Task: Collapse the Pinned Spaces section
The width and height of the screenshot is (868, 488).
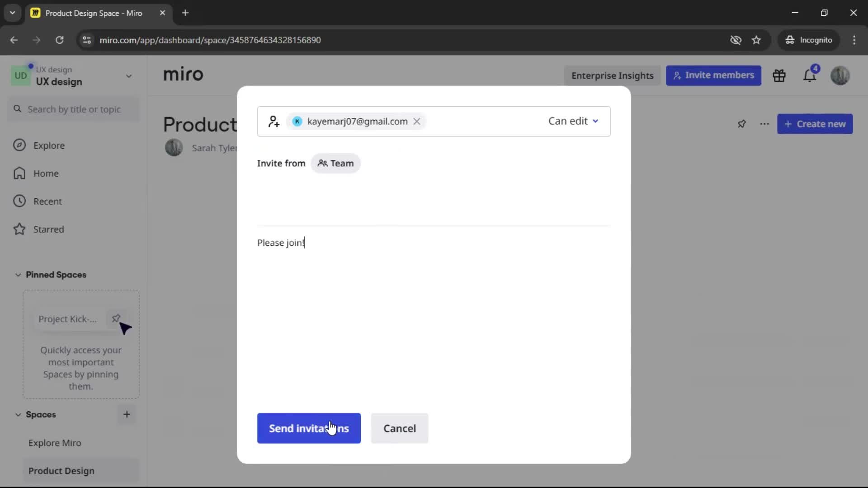Action: (x=18, y=275)
